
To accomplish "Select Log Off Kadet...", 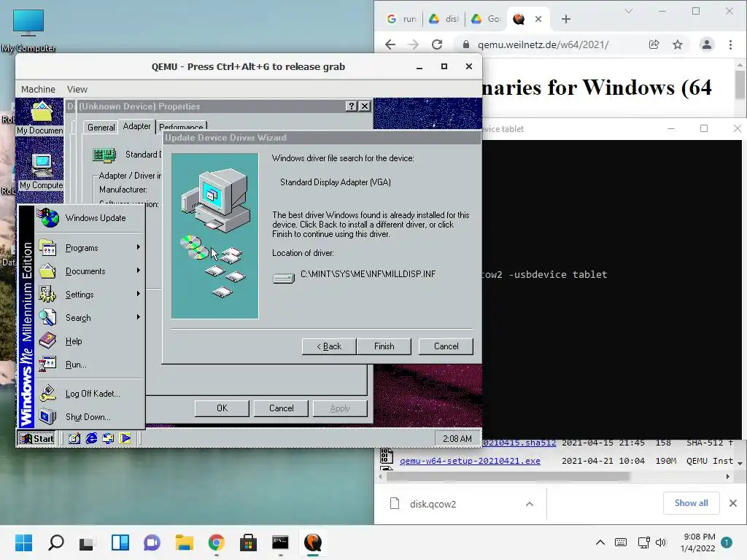I will (90, 394).
